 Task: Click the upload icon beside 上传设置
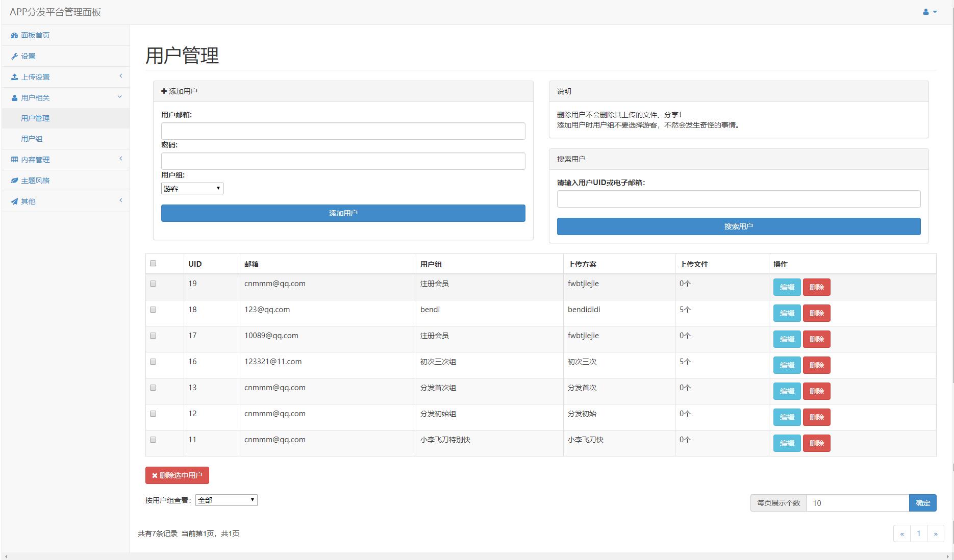coord(14,77)
